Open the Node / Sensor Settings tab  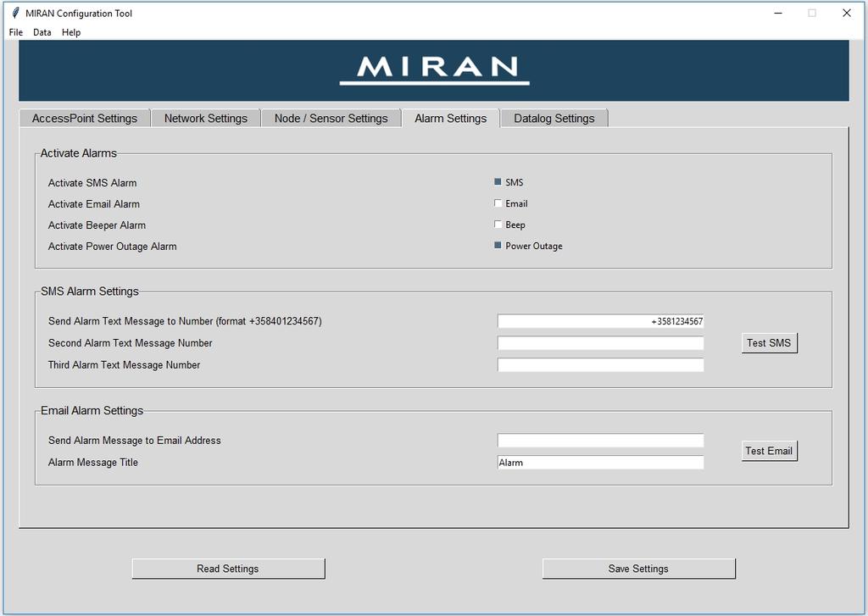[331, 119]
